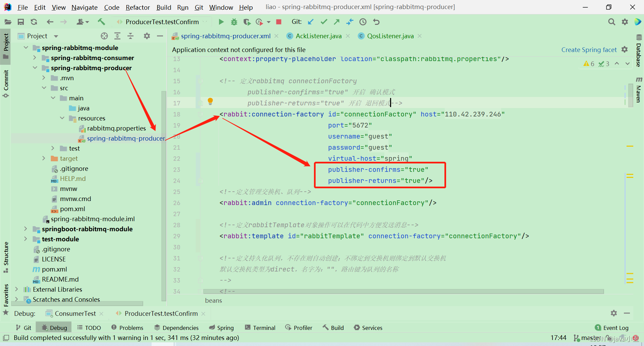This screenshot has width=644, height=346.
Task: Collapse all nodes in the Project panel
Action: (x=130, y=36)
